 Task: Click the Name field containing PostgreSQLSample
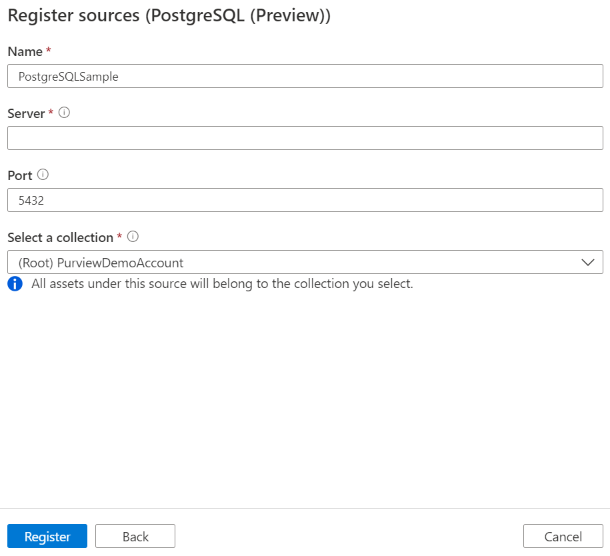305,76
